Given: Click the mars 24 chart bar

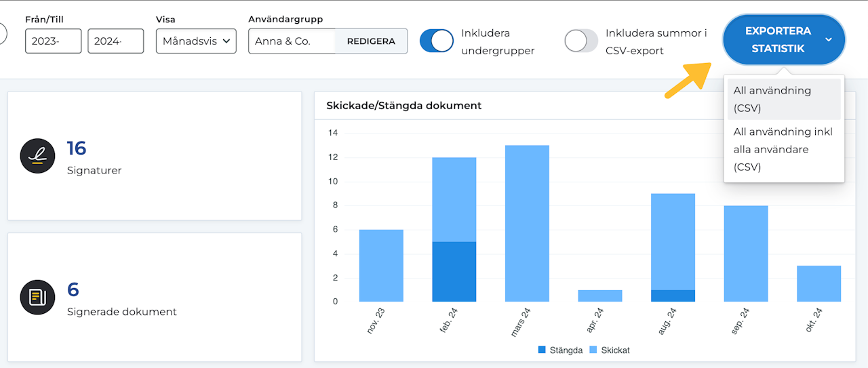Looking at the screenshot, I should tap(527, 224).
